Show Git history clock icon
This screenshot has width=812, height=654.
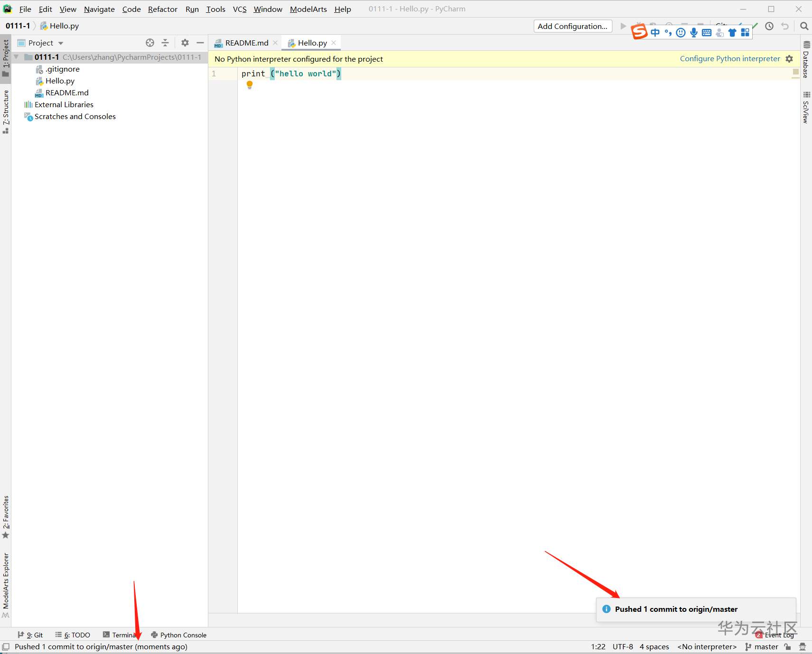tap(769, 26)
